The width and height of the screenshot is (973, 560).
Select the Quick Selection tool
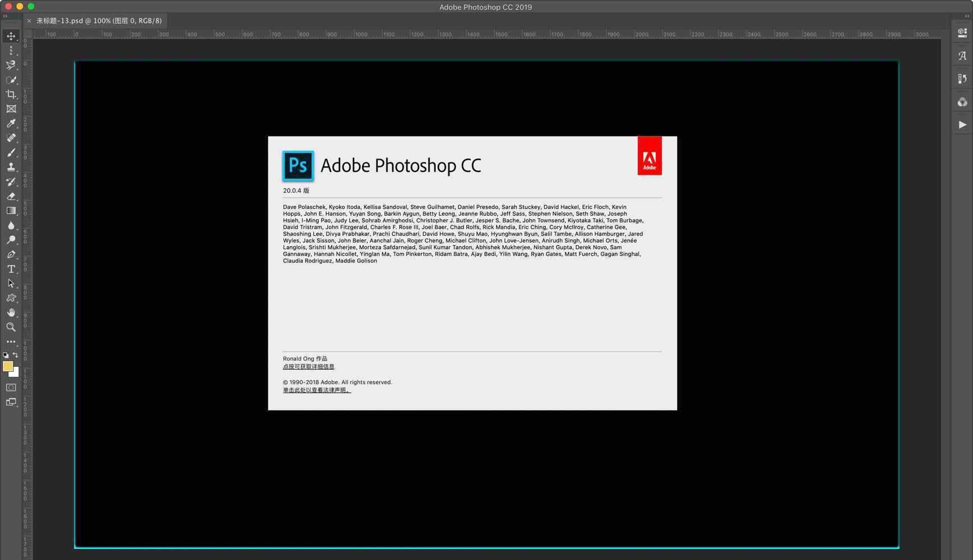pyautogui.click(x=11, y=80)
